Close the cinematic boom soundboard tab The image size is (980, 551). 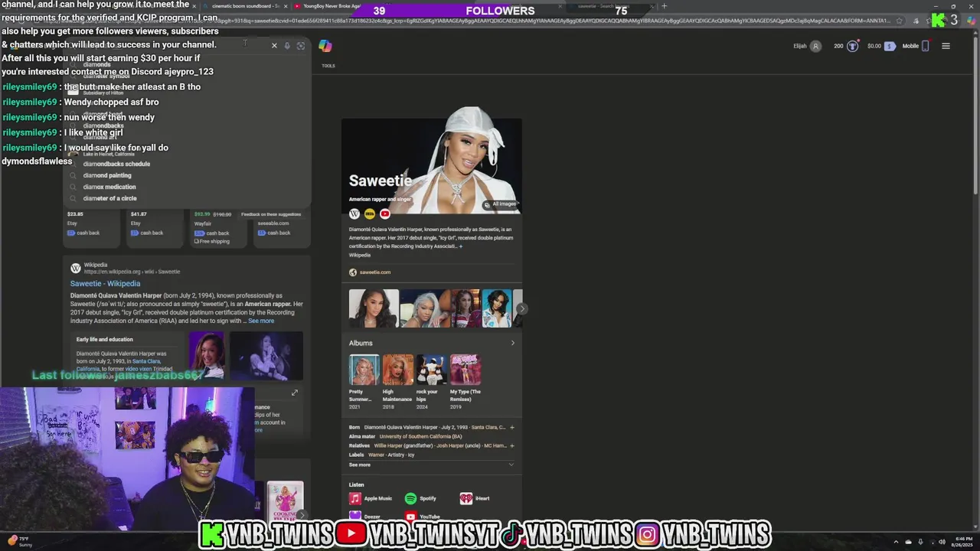[x=286, y=6]
